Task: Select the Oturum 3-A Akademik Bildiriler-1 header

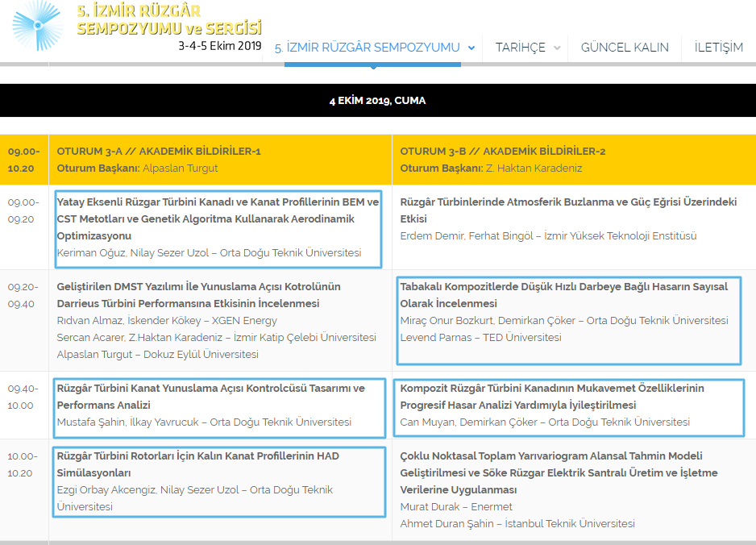Action: (x=159, y=151)
